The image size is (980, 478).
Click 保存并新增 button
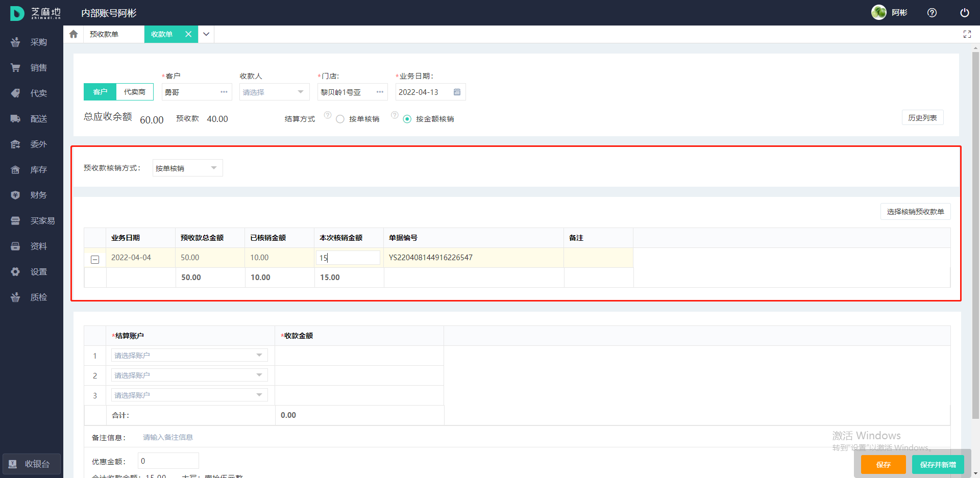pos(938,464)
